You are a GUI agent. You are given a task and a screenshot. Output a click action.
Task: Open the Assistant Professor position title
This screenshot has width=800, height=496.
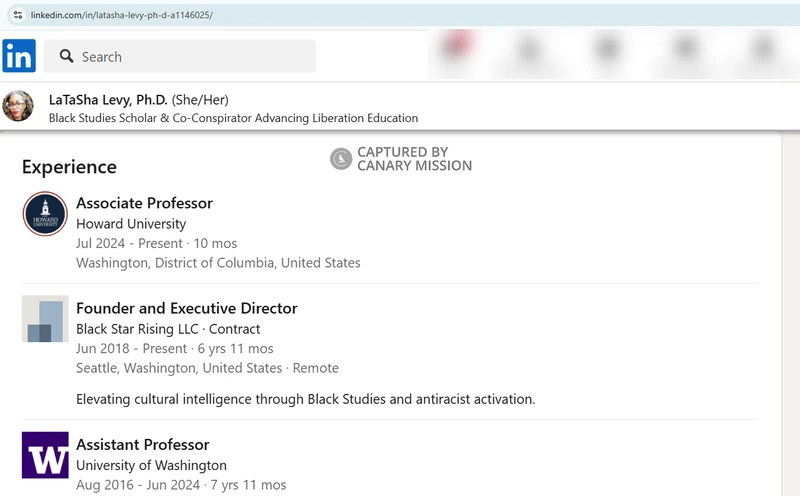(x=143, y=444)
